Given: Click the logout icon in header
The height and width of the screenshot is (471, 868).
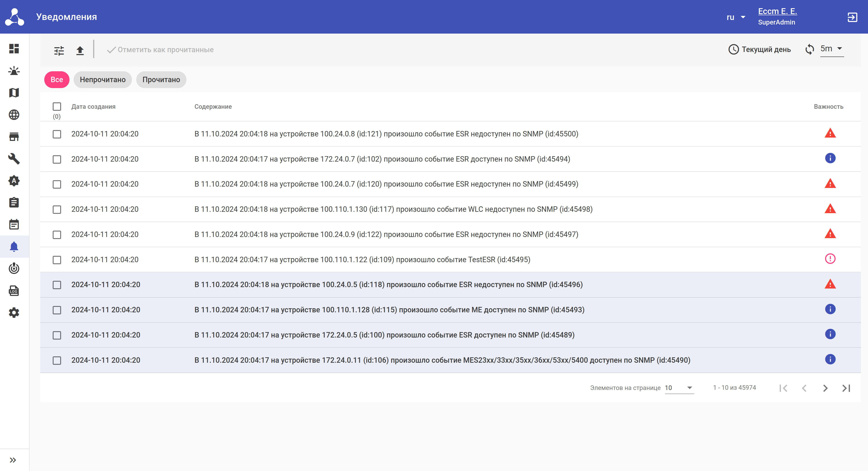Looking at the screenshot, I should [x=852, y=17].
